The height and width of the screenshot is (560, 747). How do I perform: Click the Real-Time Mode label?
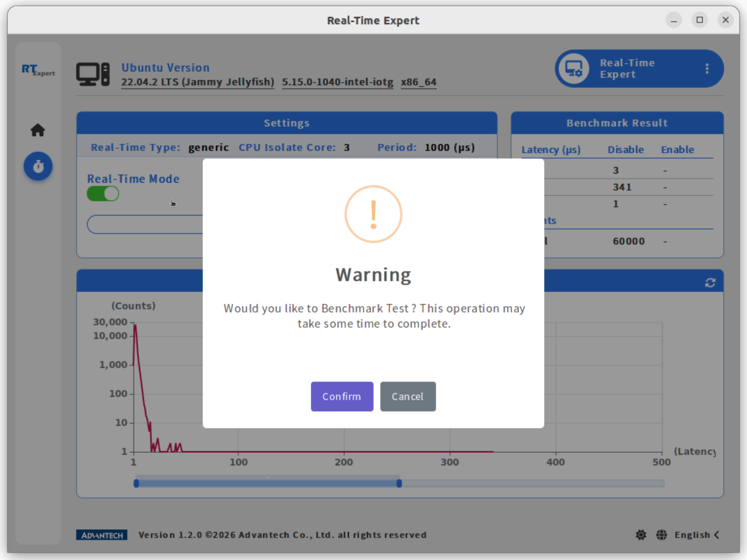133,179
